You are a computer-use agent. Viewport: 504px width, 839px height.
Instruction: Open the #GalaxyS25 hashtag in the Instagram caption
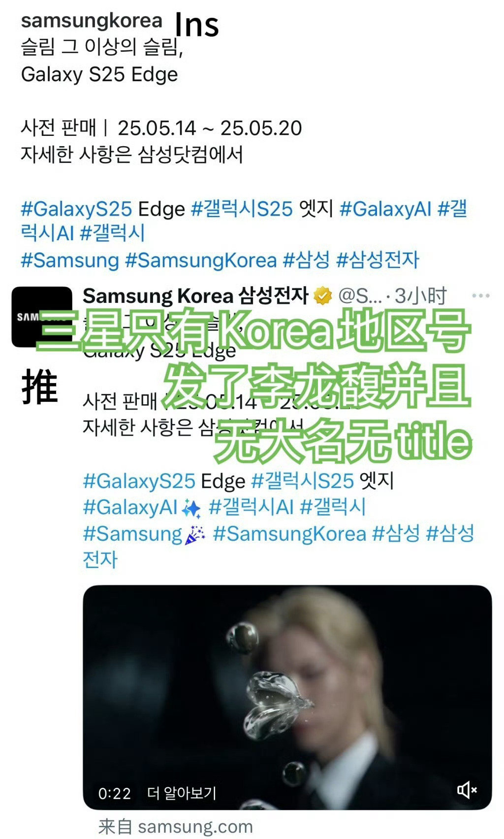[76, 209]
